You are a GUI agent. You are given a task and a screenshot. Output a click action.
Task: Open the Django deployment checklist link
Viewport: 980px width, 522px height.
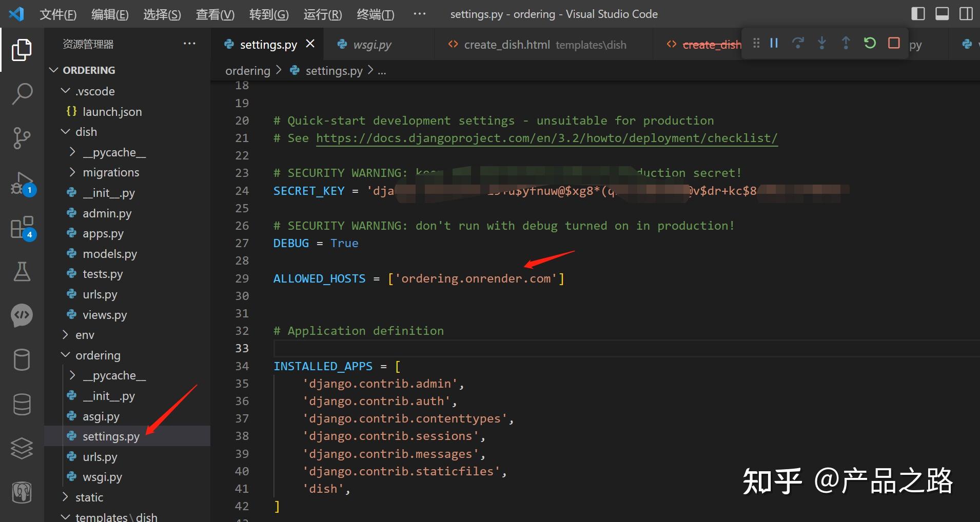tap(546, 138)
